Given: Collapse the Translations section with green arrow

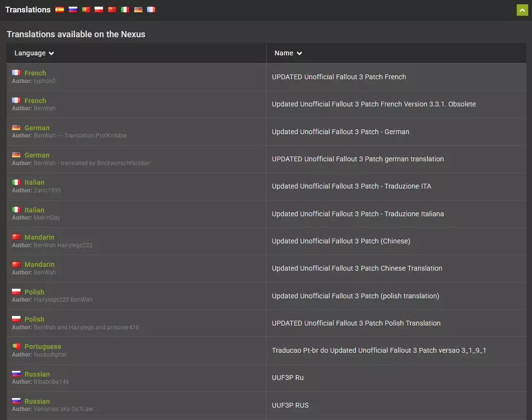Looking at the screenshot, I should tap(522, 10).
